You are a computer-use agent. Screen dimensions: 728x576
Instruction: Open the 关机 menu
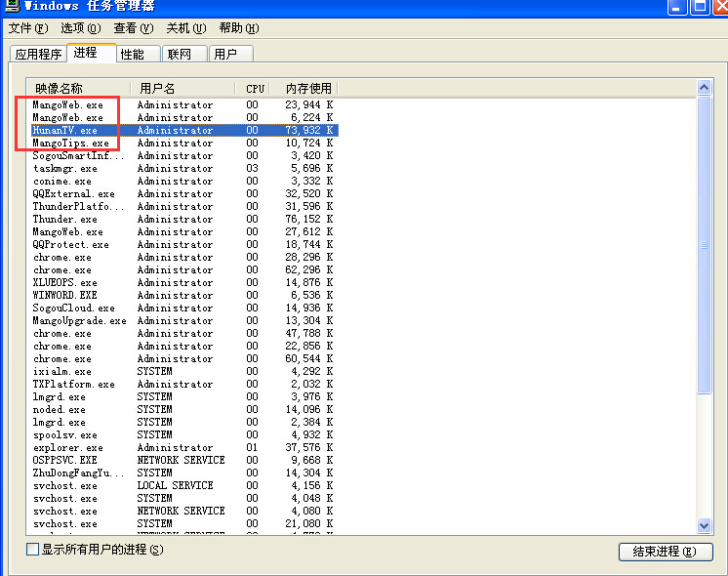[x=185, y=28]
